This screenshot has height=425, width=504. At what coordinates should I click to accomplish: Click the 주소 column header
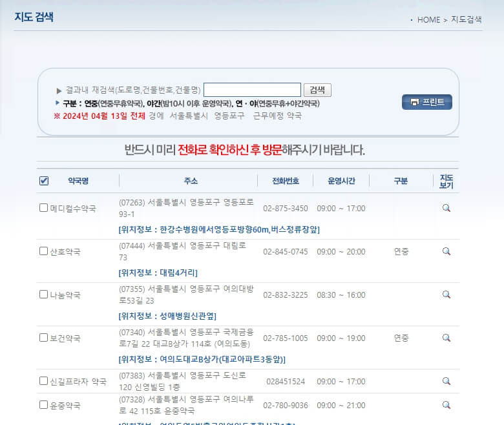click(191, 181)
